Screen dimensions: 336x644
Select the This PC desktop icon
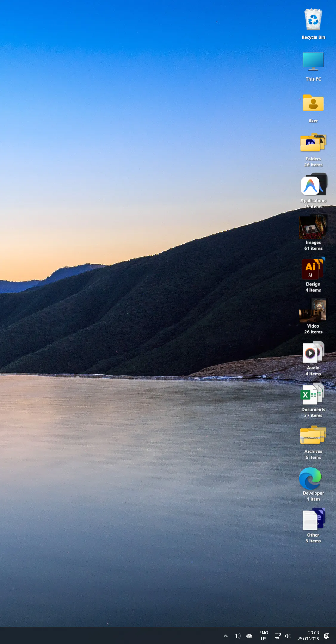pyautogui.click(x=313, y=66)
